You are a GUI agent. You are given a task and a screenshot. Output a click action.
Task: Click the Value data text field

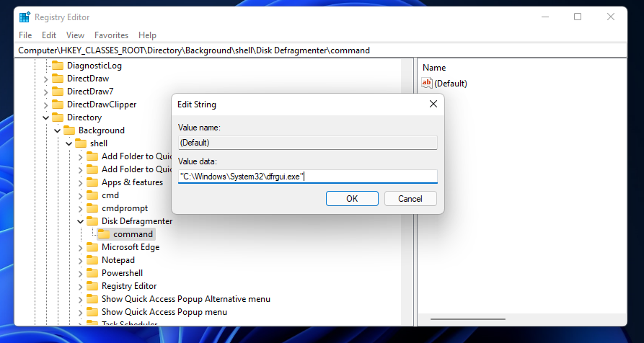coord(308,177)
